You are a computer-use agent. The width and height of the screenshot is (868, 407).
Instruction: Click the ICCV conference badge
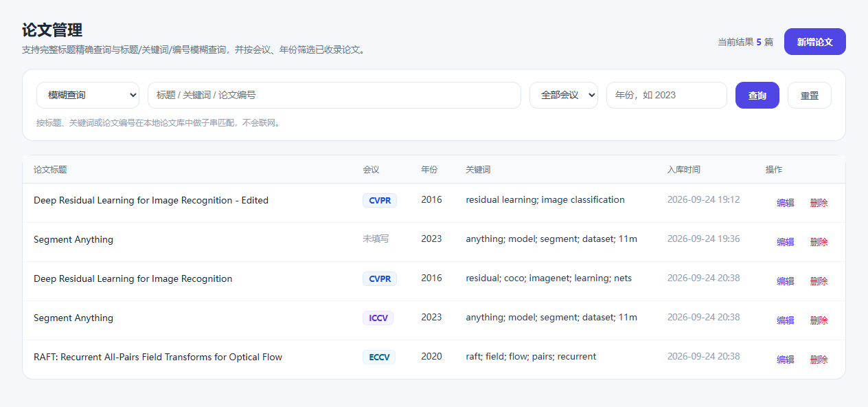point(378,318)
